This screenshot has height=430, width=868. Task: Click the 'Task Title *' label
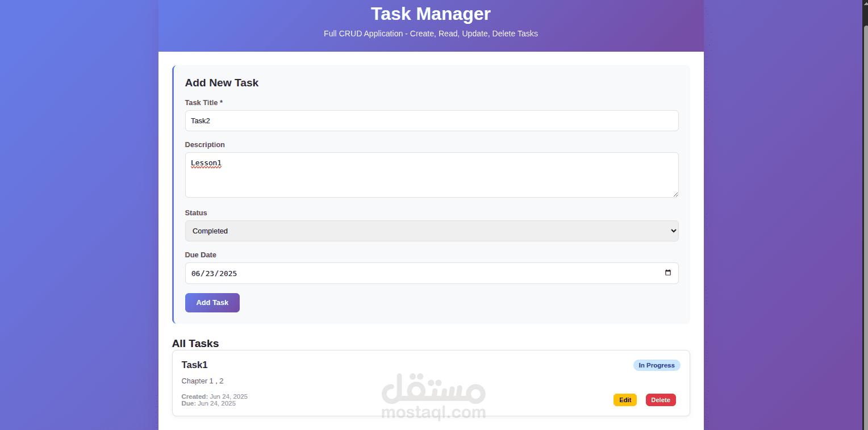(203, 103)
